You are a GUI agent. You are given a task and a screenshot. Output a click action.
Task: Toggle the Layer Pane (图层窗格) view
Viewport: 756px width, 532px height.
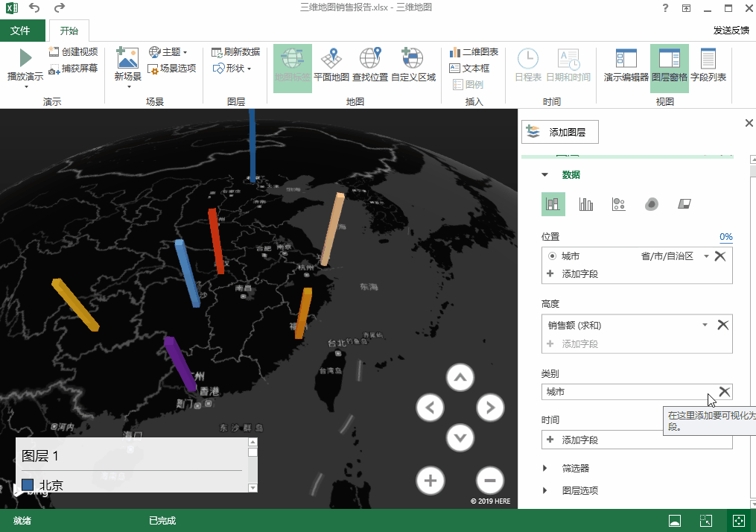[670, 66]
